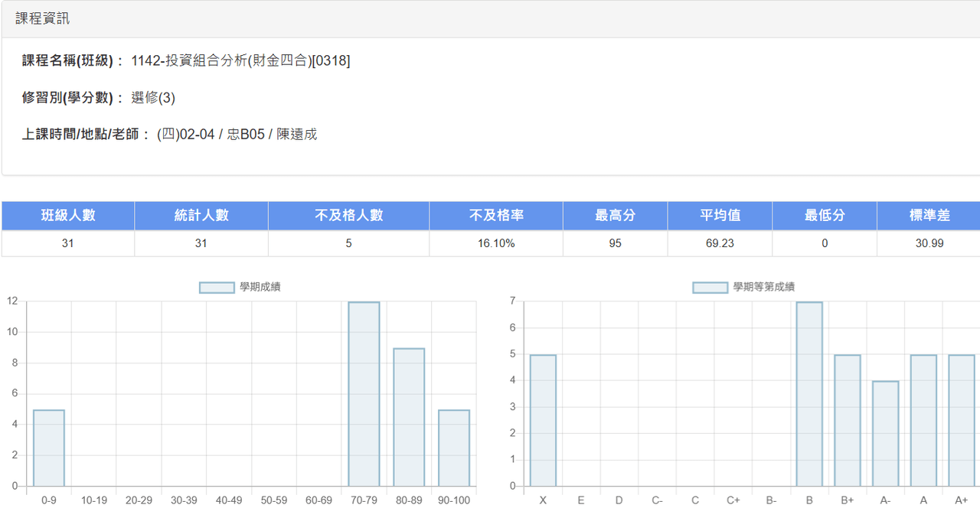Screen dimensions: 980x508
Task: Select the 16.10% fail rate cell
Action: [x=496, y=243]
